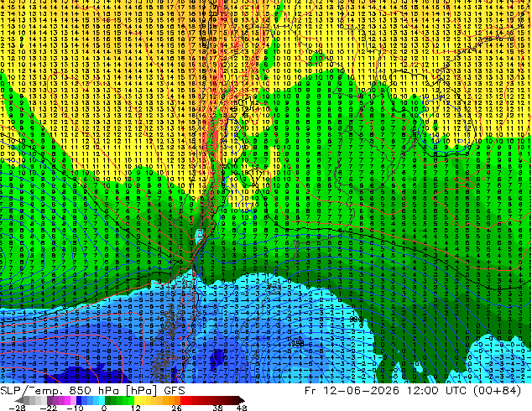Click the cyan legend swatch left of 0

(x=102, y=400)
